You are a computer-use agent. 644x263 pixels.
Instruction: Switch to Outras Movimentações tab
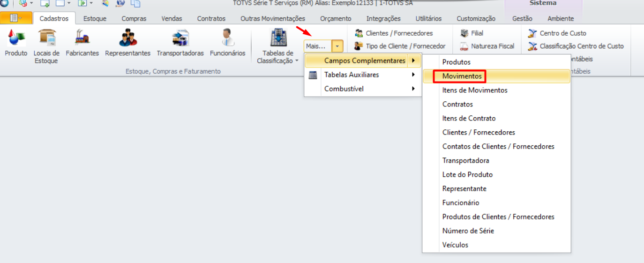pos(273,19)
